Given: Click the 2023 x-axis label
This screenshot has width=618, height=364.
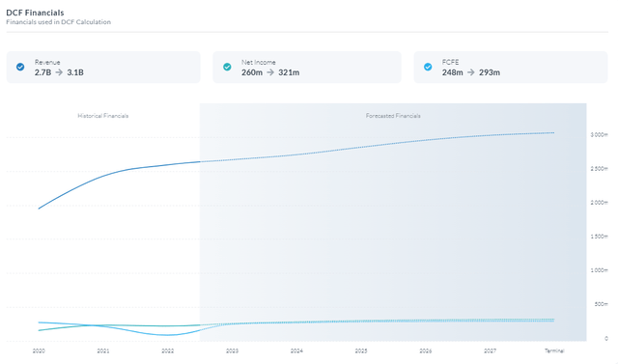Looking at the screenshot, I should pos(232,351).
